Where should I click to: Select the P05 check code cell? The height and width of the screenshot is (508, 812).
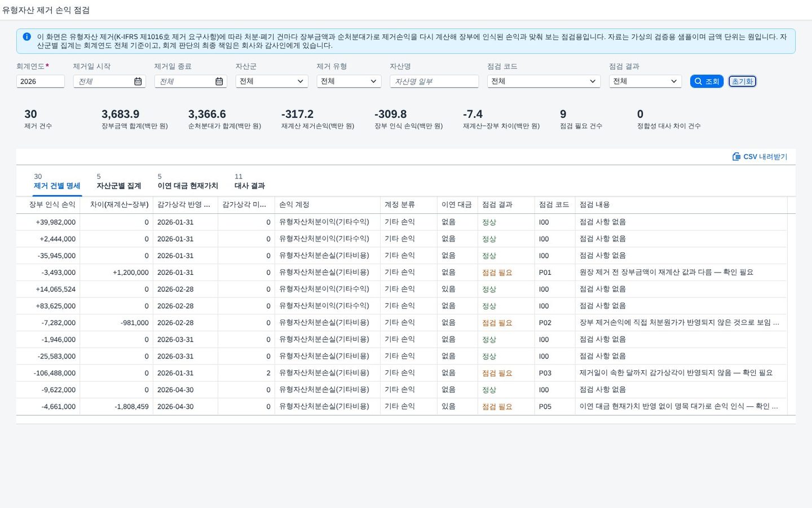555,406
